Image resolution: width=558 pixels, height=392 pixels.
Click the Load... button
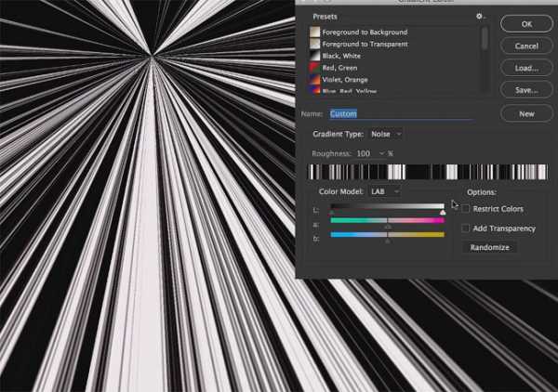[x=526, y=68]
